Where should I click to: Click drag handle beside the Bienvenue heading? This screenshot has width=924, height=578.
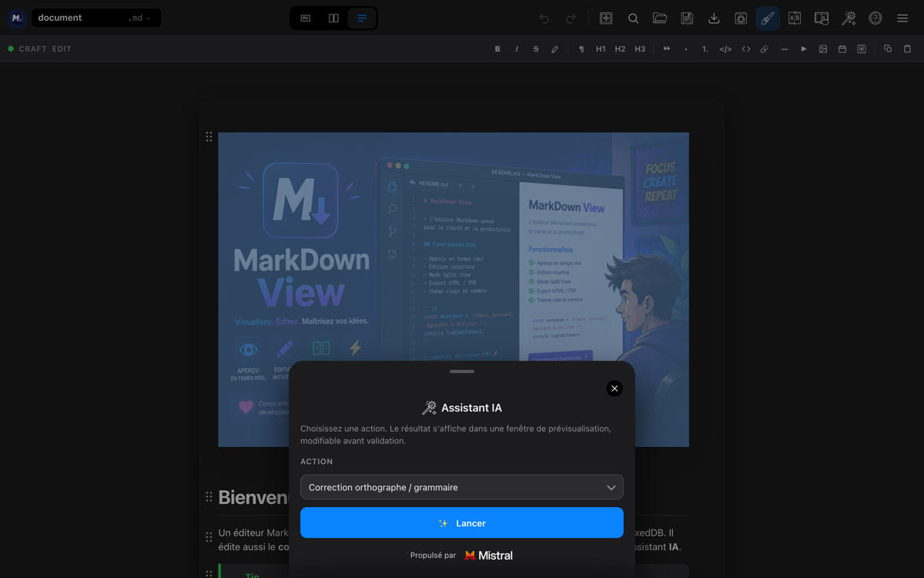pos(209,497)
